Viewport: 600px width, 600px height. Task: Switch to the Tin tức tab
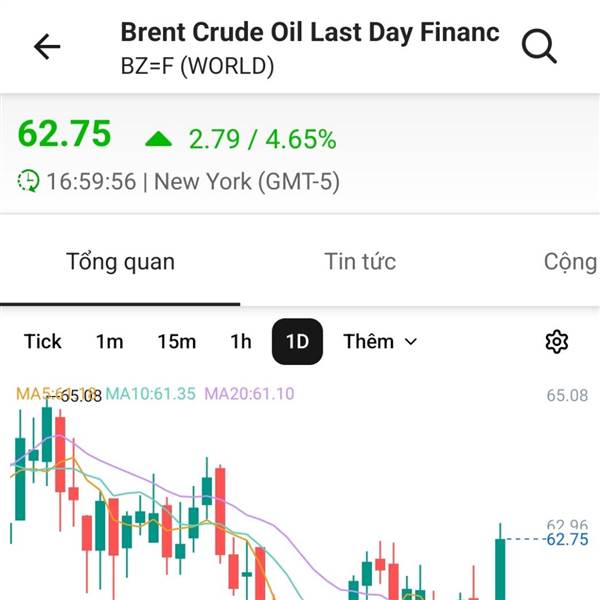(x=360, y=262)
